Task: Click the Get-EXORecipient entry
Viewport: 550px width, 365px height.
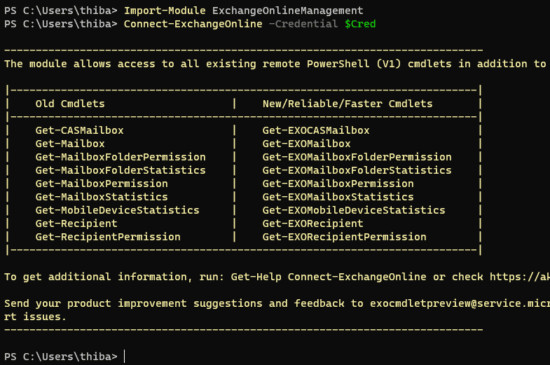Action: pos(313,224)
